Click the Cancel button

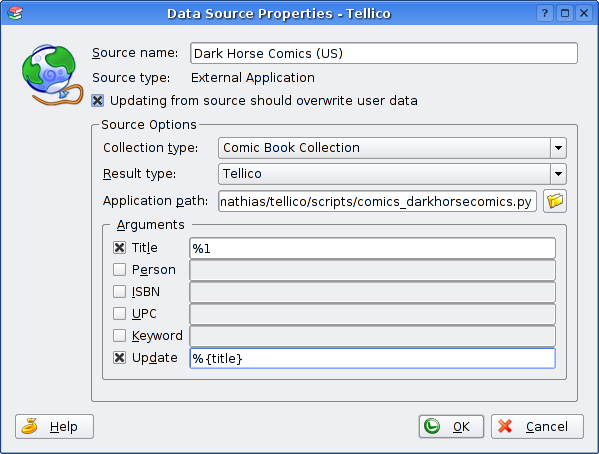coord(537,426)
